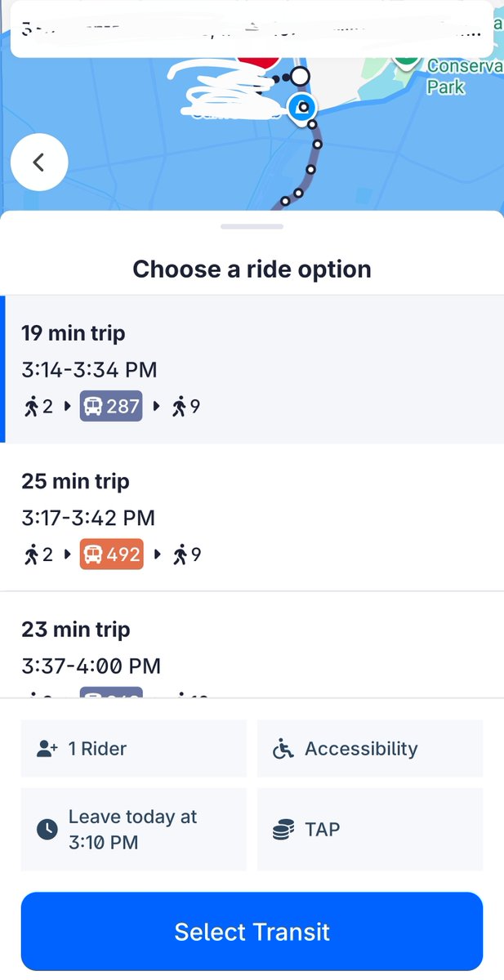504x980 pixels.
Task: Select the 25 min trip option
Action: (x=252, y=517)
